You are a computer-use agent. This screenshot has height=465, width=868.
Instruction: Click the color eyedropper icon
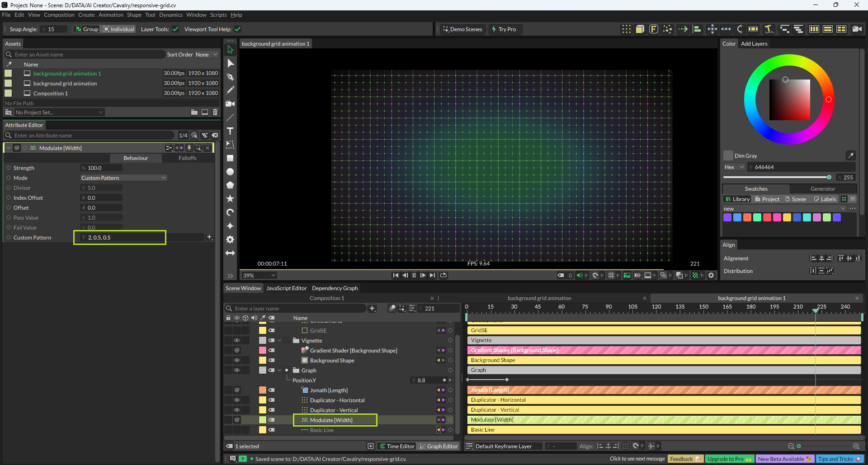click(x=850, y=155)
